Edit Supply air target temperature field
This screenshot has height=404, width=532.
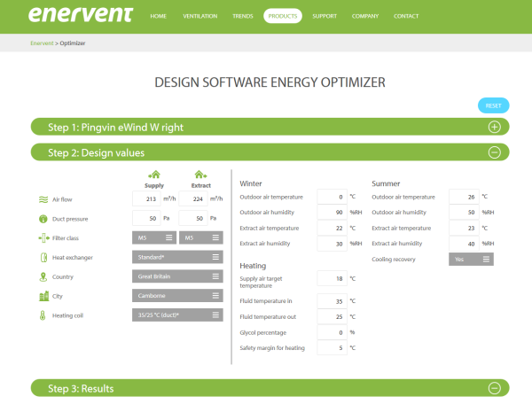[332, 278]
